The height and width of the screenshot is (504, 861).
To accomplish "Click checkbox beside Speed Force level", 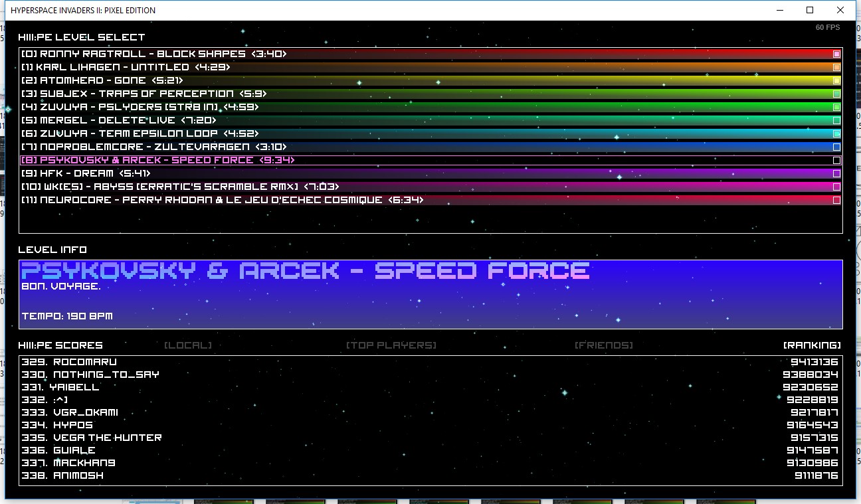I will point(836,160).
